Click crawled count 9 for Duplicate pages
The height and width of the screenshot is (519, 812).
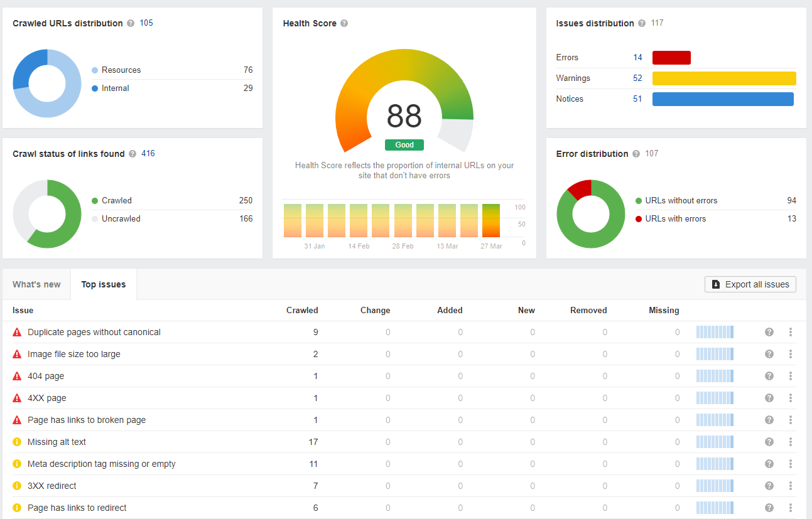tap(315, 332)
